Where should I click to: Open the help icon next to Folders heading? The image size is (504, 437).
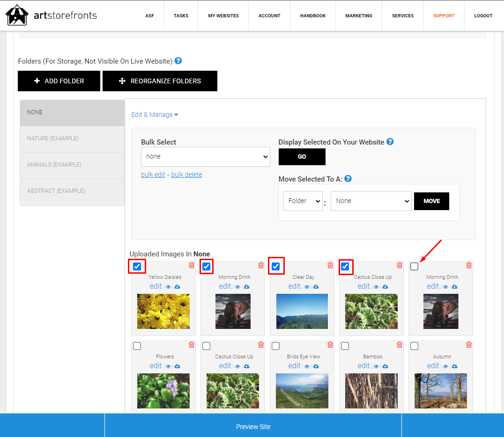click(178, 60)
